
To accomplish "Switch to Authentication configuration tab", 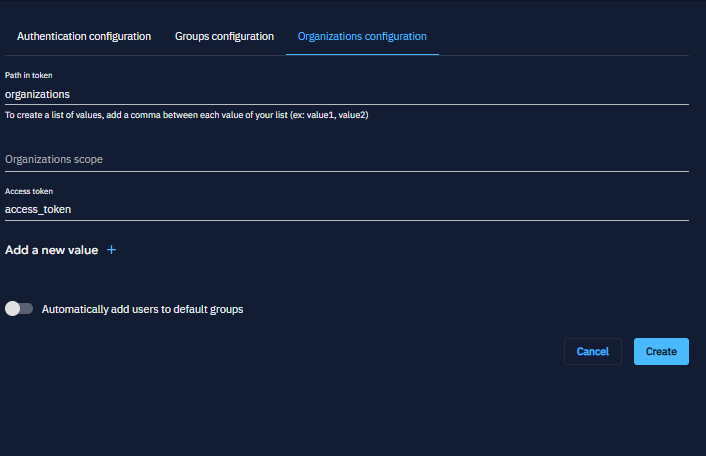I will click(84, 36).
